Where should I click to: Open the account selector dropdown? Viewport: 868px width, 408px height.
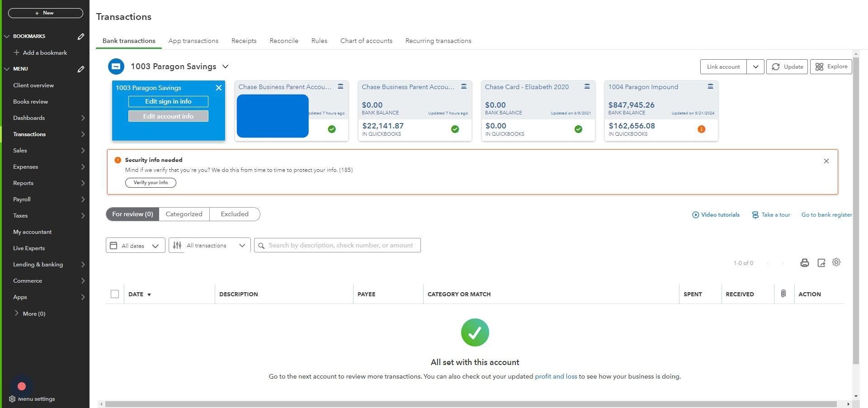click(x=225, y=66)
